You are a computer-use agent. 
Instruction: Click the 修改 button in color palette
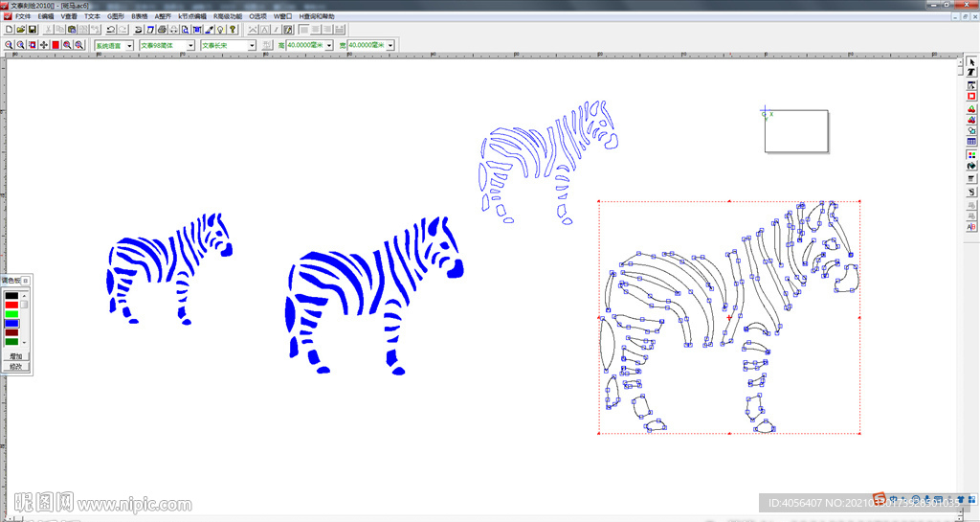(15, 366)
